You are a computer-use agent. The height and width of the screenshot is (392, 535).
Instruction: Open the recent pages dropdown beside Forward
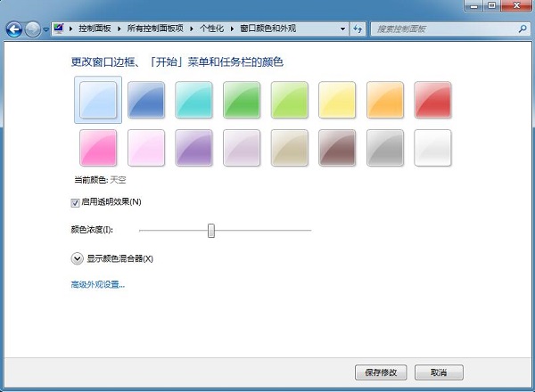(x=45, y=29)
